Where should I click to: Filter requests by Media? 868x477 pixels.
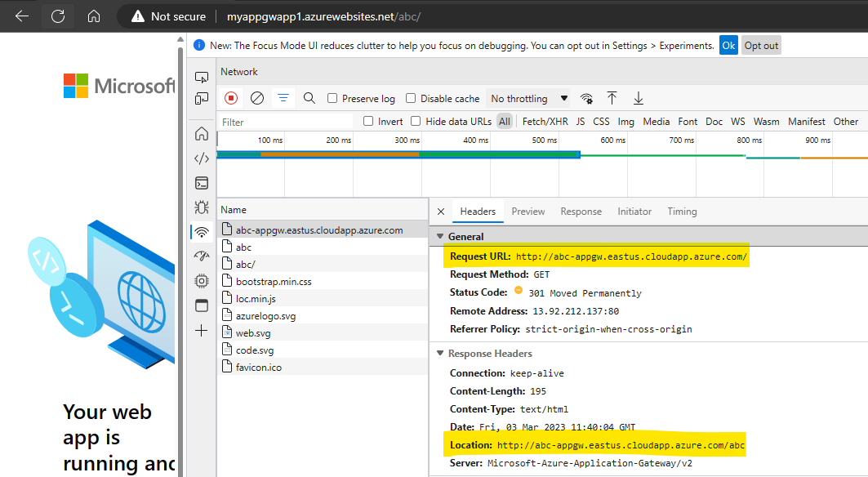coord(656,122)
